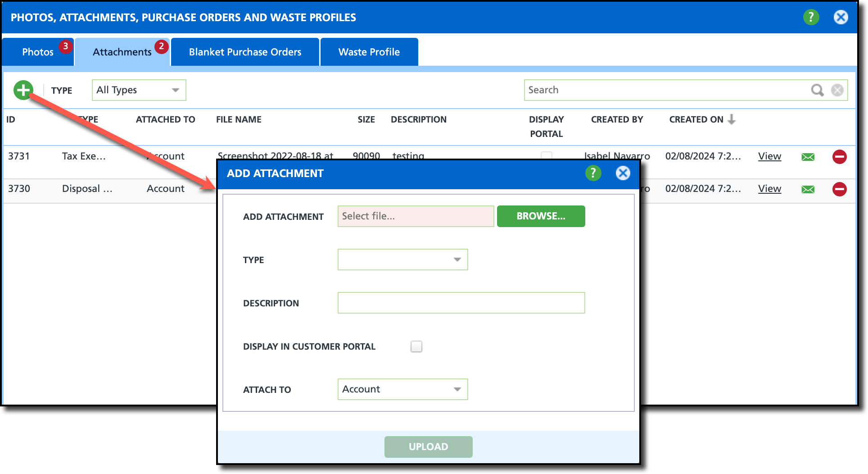View attachment 3730
The image size is (868, 474).
coord(769,189)
